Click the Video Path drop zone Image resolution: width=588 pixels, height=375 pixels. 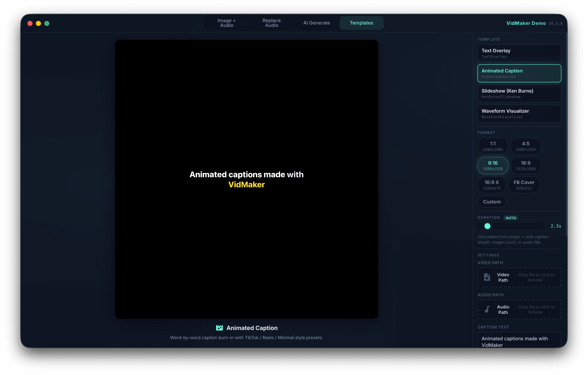tap(519, 277)
